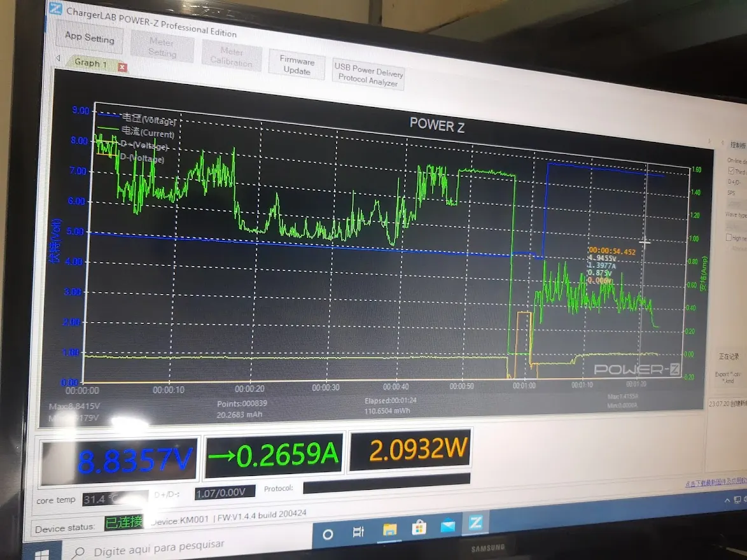Launch USB Power Delivery Protocol Analyzer

pos(368,74)
